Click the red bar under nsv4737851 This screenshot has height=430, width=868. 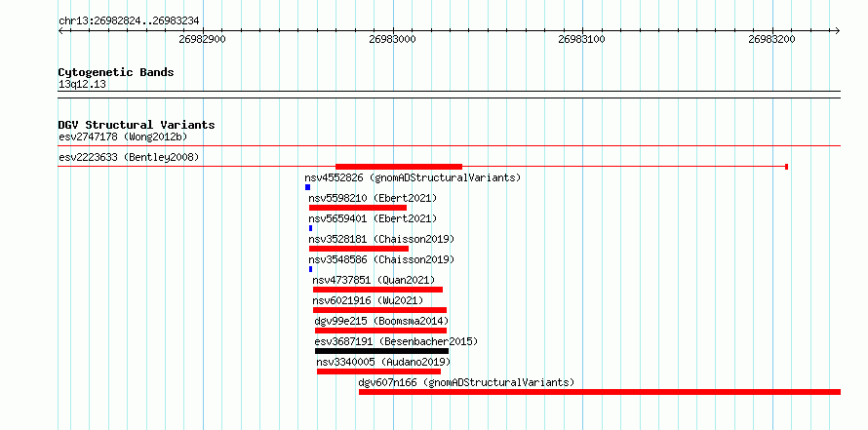[377, 290]
